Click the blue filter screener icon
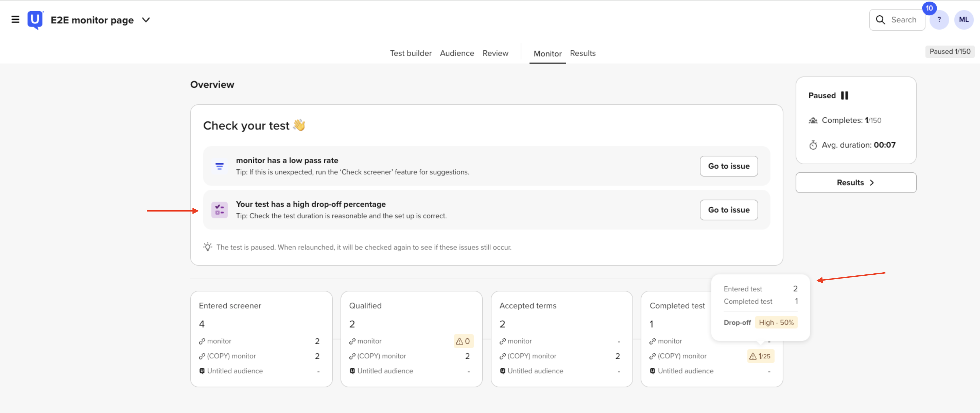The height and width of the screenshot is (413, 980). (x=220, y=166)
